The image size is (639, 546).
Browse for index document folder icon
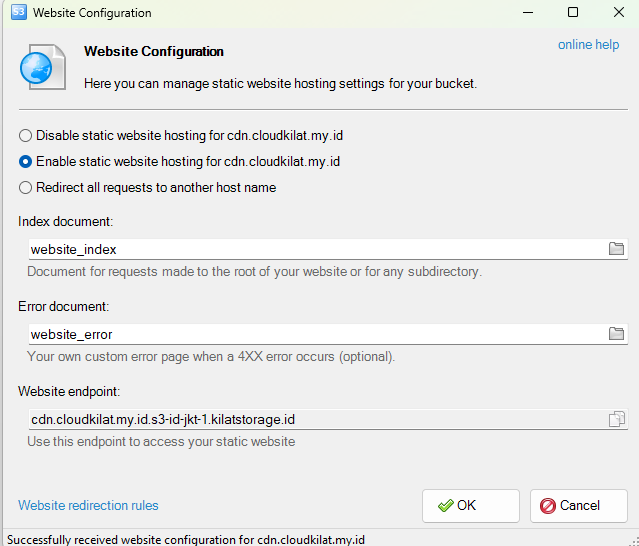click(x=616, y=249)
